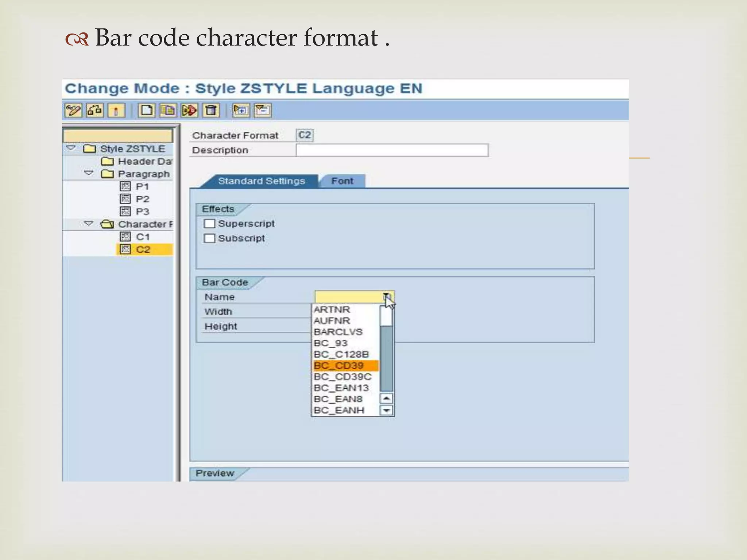Click into the Description input field

[x=392, y=150]
